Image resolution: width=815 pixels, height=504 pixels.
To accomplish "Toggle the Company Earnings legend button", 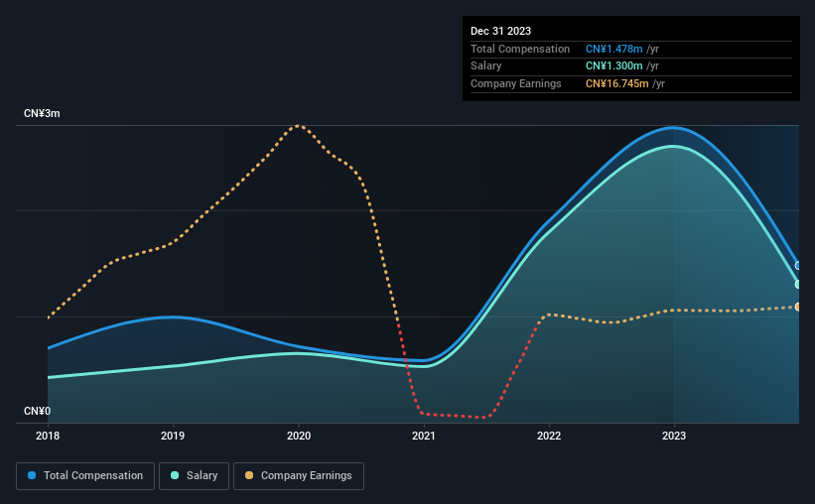I will [x=299, y=476].
